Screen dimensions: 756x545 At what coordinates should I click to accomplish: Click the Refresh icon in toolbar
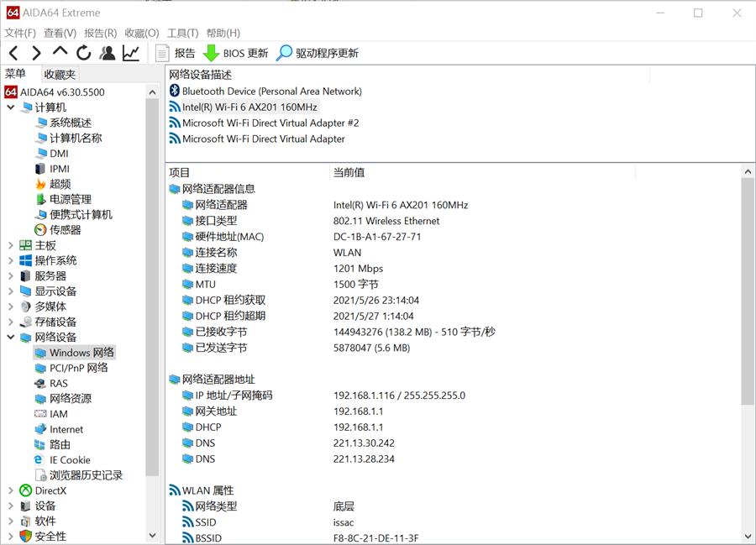[83, 53]
